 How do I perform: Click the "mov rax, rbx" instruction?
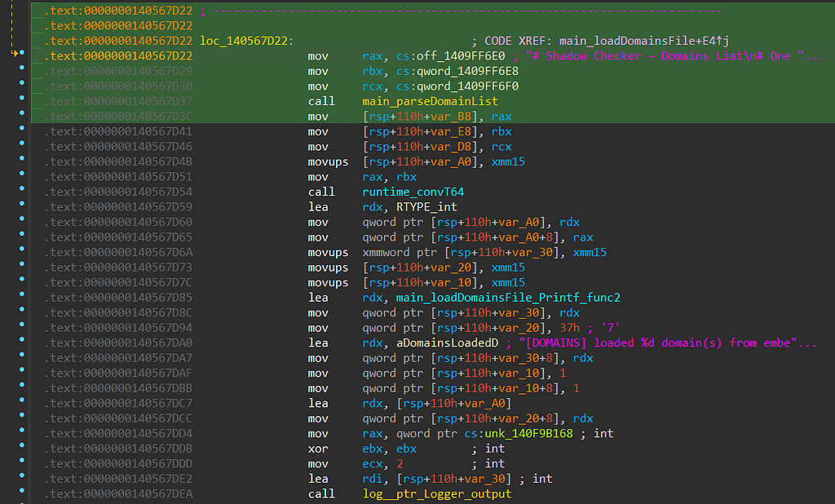(x=362, y=177)
